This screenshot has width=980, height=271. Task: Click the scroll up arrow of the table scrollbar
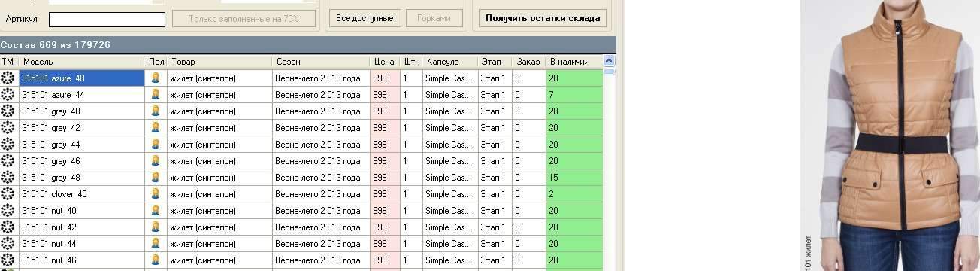(x=609, y=61)
